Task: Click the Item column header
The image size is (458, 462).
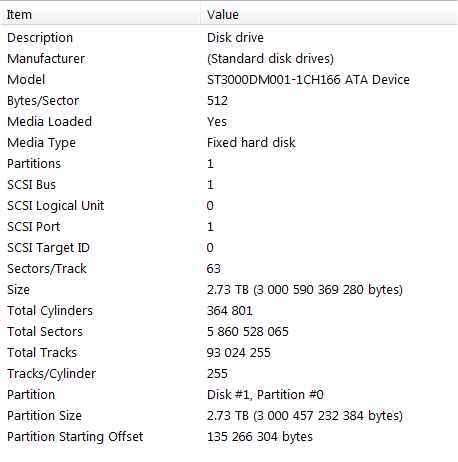Action: click(x=100, y=15)
